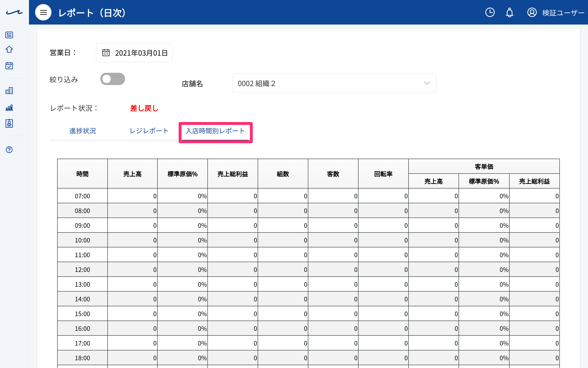Open help question mark icon
The width and height of the screenshot is (588, 368).
[9, 150]
